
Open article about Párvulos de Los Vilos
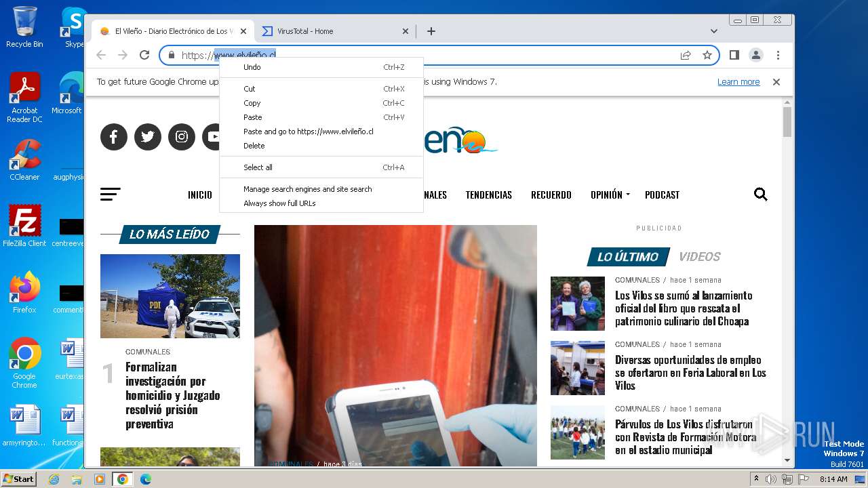coord(686,437)
